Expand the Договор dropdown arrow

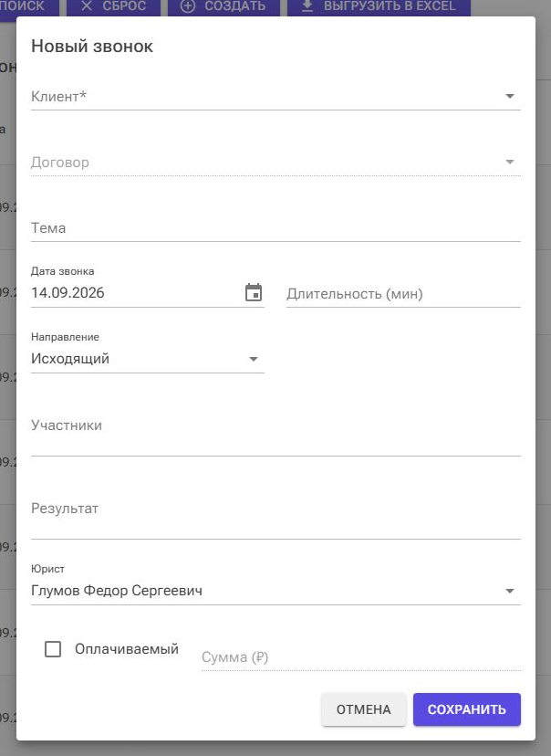coord(510,162)
